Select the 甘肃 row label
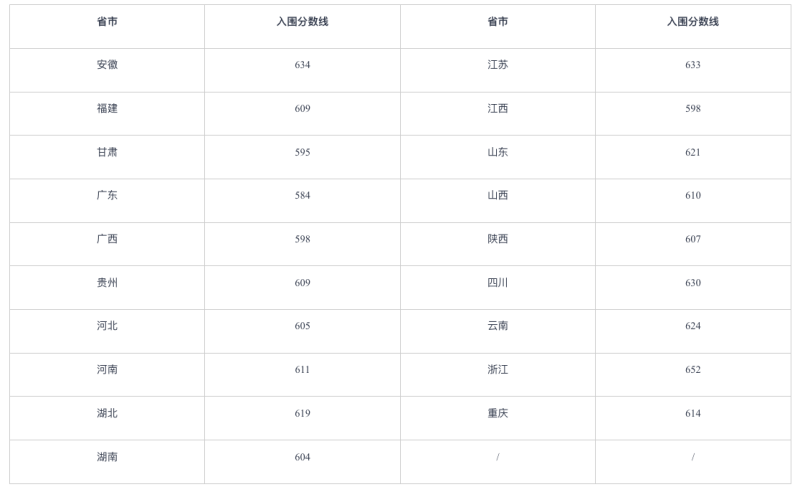 point(107,152)
